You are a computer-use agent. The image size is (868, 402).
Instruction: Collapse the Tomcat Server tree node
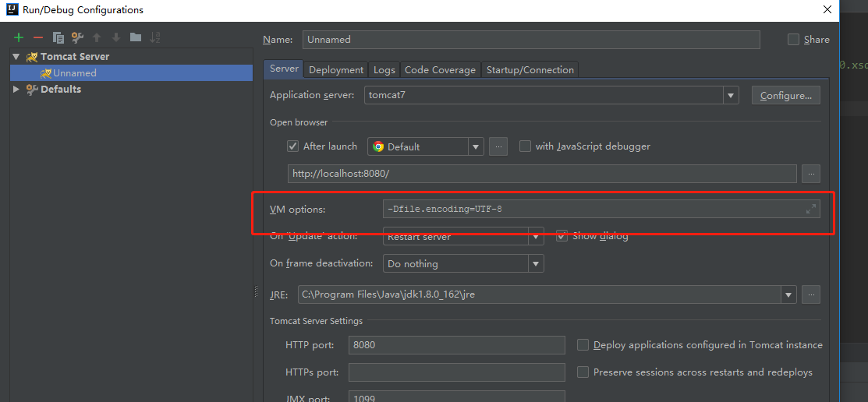pyautogui.click(x=16, y=57)
